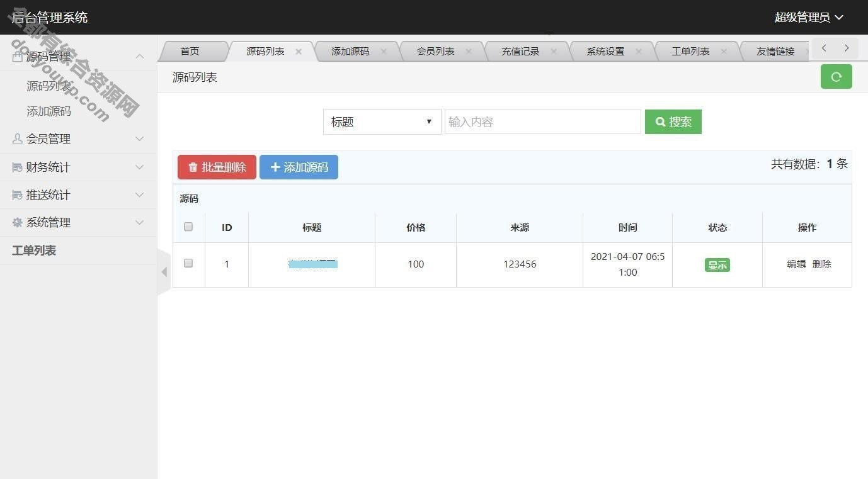Click the 推送统计 sidebar icon
Screen dimensions: 868x479
pyautogui.click(x=17, y=194)
